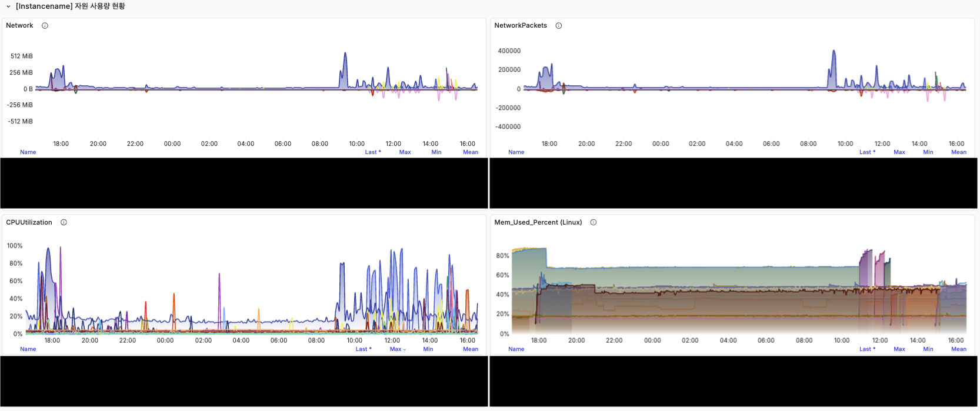Sort the Network legend by Name

[x=28, y=152]
